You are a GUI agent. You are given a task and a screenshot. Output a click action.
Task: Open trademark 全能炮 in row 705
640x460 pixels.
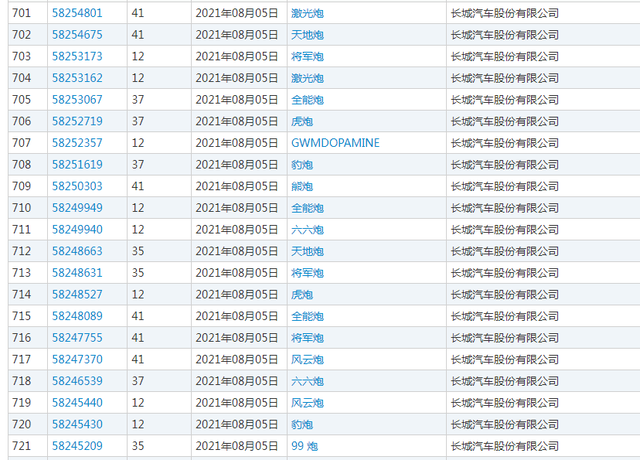(307, 100)
